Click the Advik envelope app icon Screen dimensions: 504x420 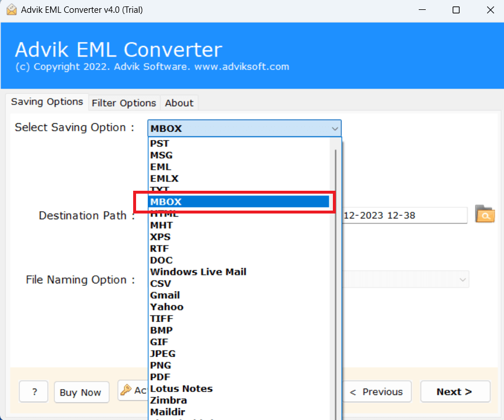coord(11,10)
